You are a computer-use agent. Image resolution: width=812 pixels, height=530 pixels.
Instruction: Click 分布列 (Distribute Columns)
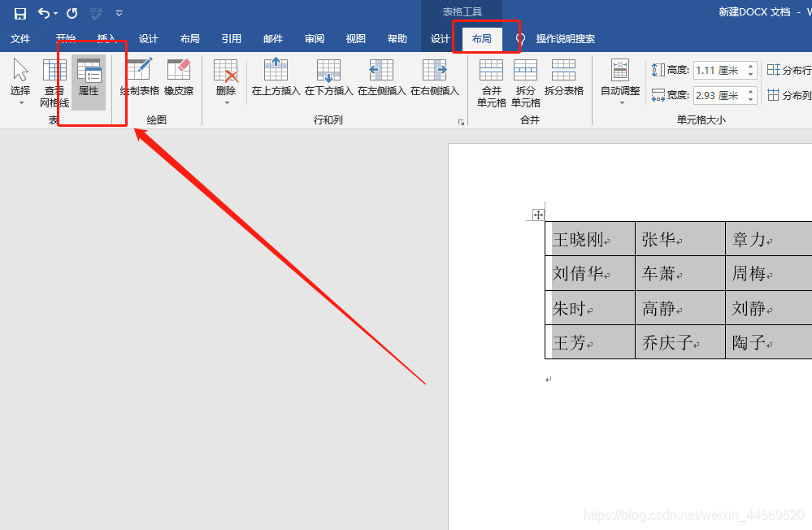[789, 95]
